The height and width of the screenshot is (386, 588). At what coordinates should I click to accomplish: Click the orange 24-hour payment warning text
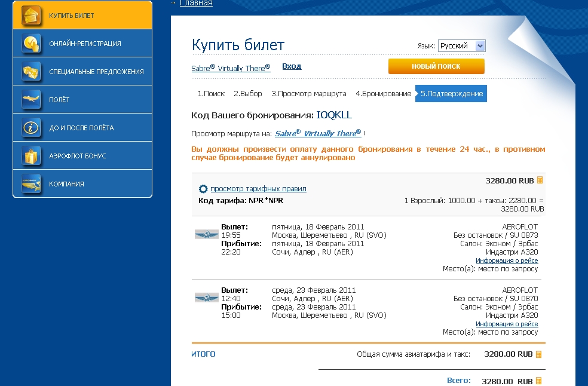[x=368, y=154]
